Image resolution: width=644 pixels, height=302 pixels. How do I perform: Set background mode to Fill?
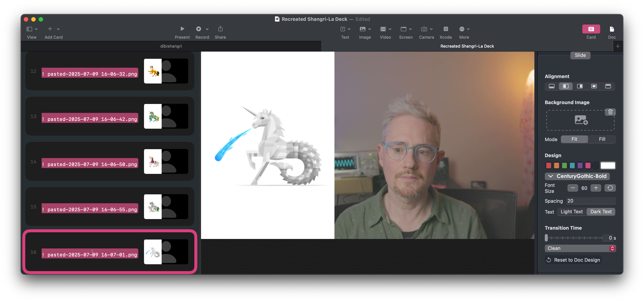602,139
